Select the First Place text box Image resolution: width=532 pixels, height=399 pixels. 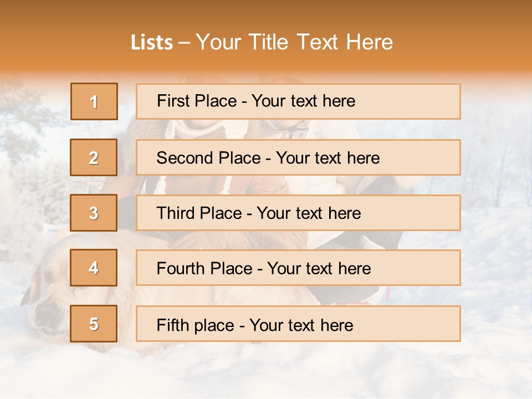click(298, 101)
